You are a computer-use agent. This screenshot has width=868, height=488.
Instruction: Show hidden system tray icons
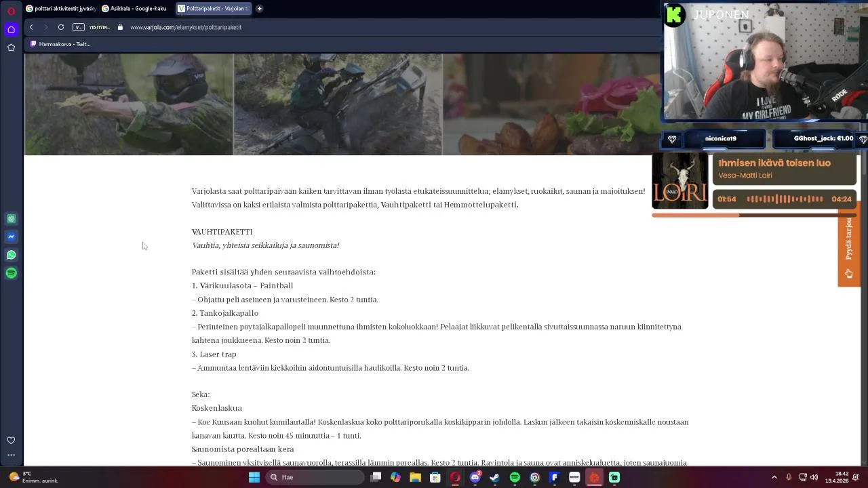(x=774, y=477)
